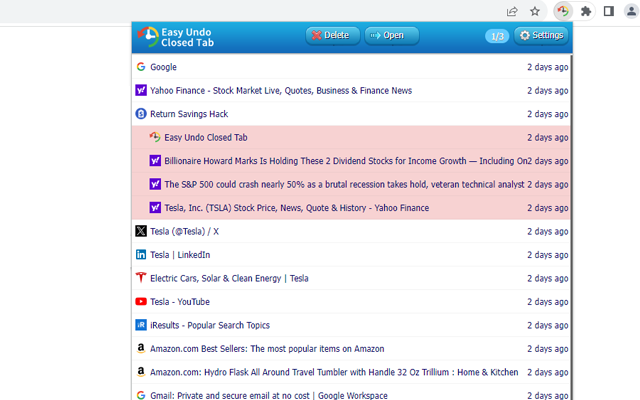Open the Settings button

pyautogui.click(x=541, y=36)
